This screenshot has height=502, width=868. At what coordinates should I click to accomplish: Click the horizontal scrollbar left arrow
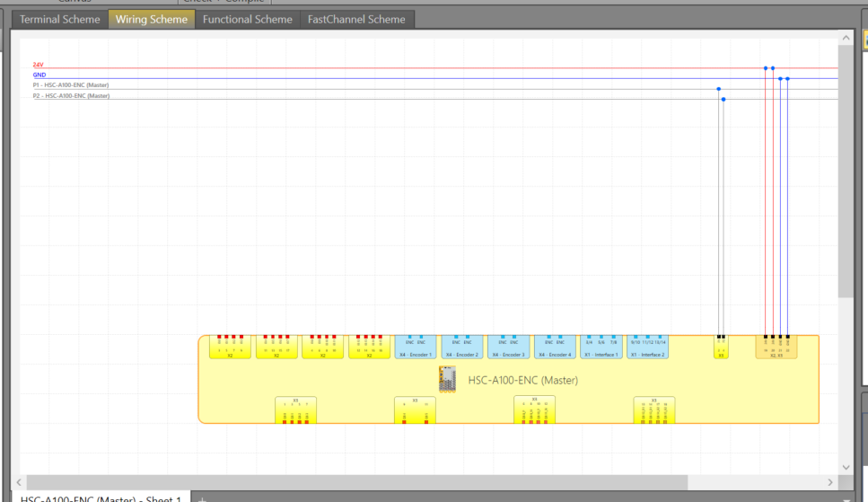[19, 482]
